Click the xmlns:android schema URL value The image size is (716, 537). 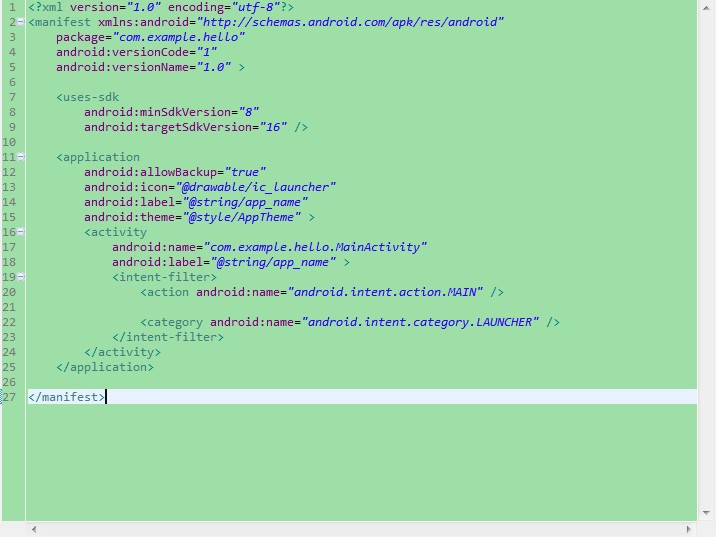(x=350, y=22)
